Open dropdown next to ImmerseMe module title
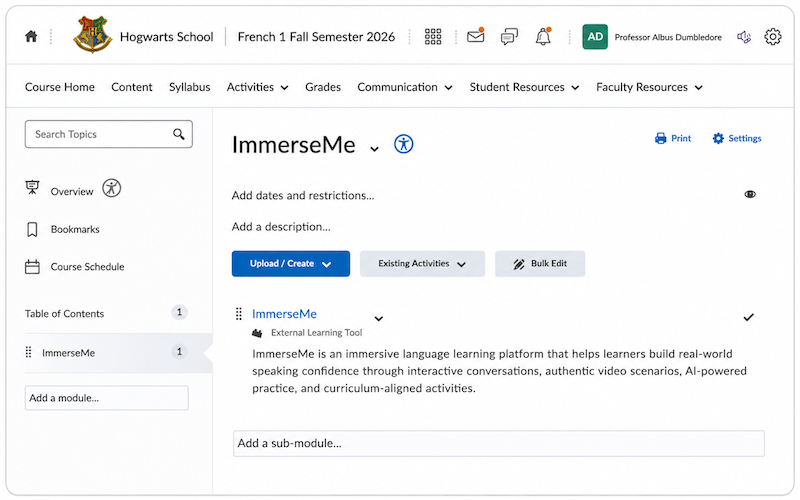Screen dimensions: 800x500 tap(374, 149)
